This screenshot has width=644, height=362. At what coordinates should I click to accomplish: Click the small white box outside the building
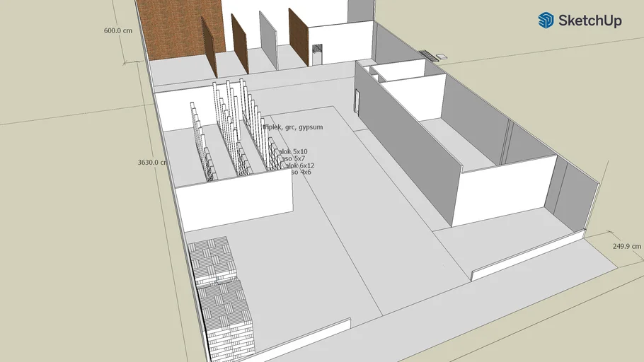pyautogui.click(x=443, y=54)
